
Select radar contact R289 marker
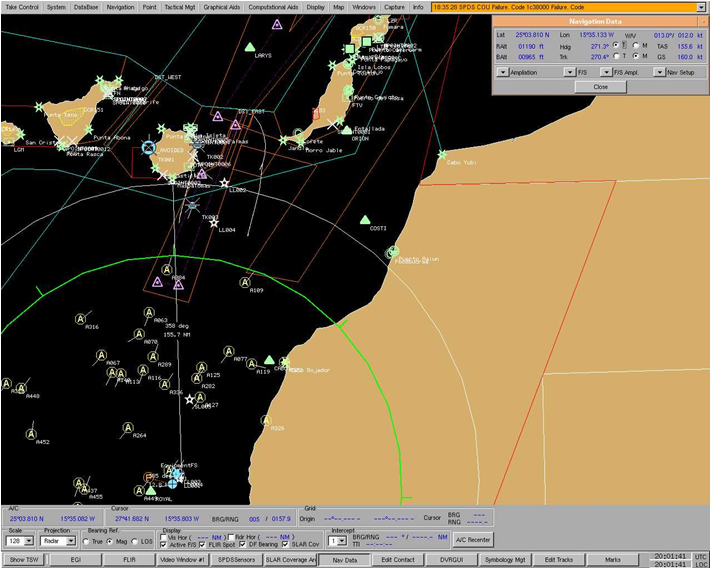tap(153, 357)
